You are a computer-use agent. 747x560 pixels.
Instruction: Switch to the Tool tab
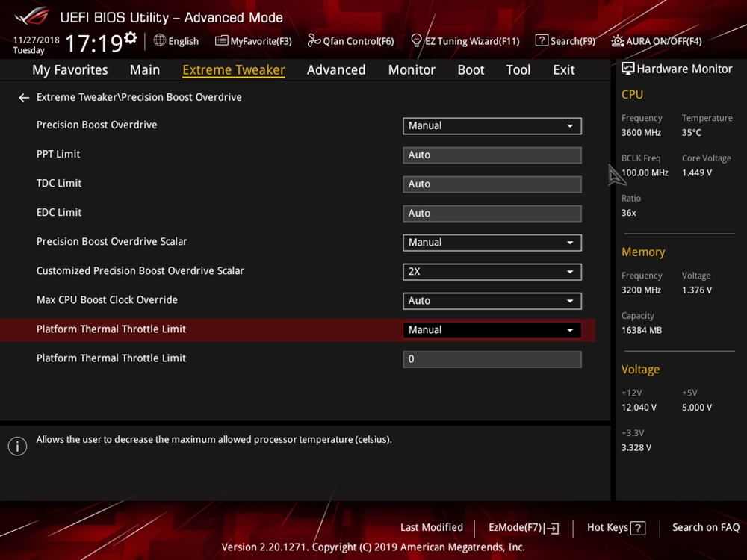pos(518,70)
